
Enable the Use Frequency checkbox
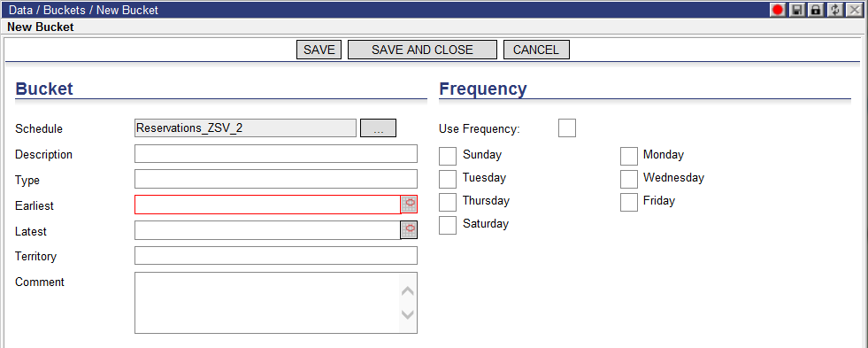[x=567, y=128]
